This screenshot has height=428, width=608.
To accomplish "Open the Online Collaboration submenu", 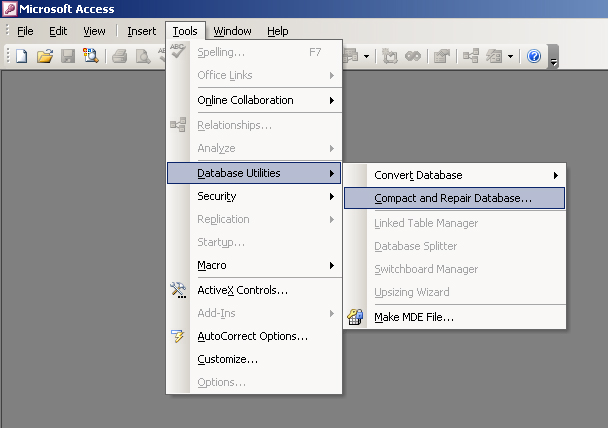I will click(265, 100).
